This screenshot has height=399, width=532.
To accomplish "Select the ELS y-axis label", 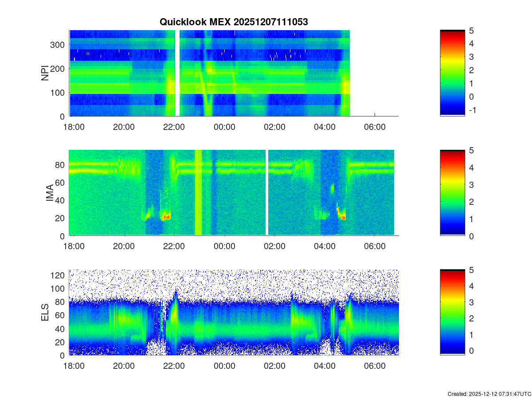I will click(45, 313).
